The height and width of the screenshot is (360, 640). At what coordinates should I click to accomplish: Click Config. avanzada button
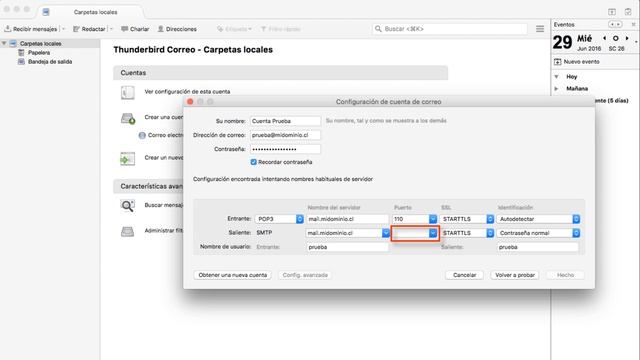pos(305,275)
